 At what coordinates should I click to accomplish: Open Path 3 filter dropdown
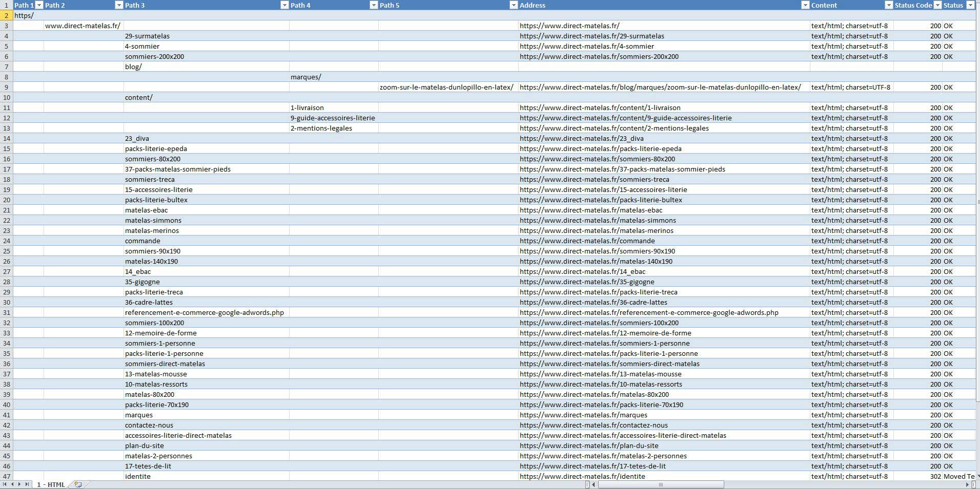pyautogui.click(x=284, y=5)
